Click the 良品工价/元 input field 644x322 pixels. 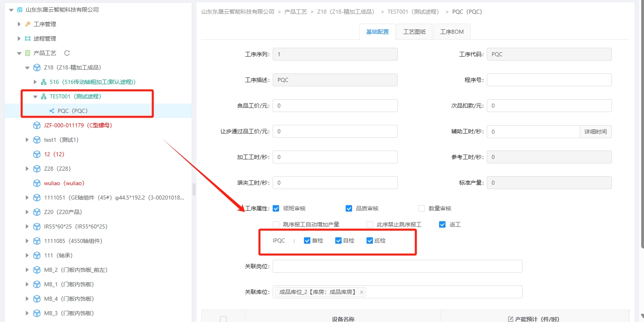coord(335,106)
